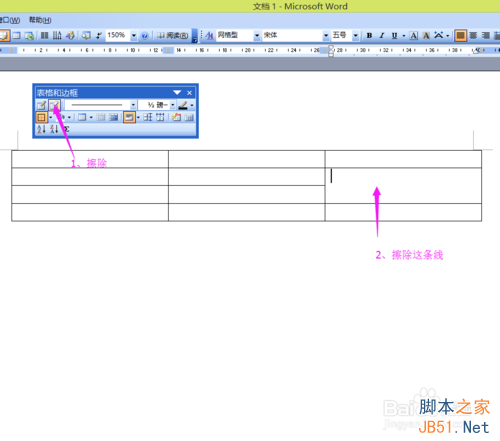500x441 pixels.
Task: Activate the table Eraser tool
Action: [54, 105]
